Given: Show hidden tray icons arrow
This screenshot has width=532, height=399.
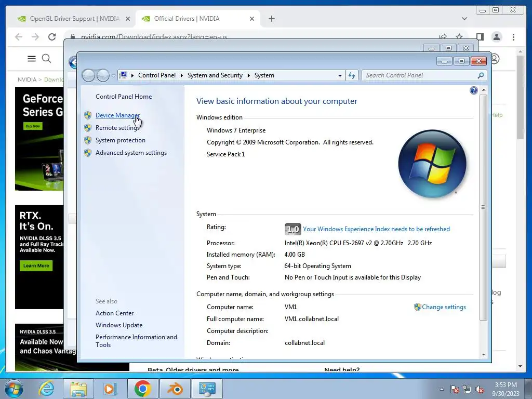Looking at the screenshot, I should pyautogui.click(x=442, y=389).
